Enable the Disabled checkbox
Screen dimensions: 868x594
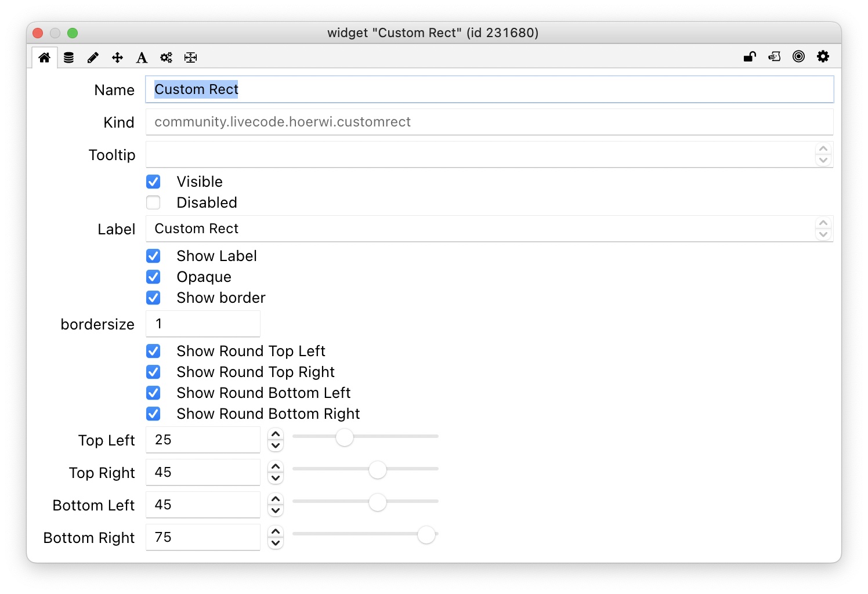click(153, 202)
